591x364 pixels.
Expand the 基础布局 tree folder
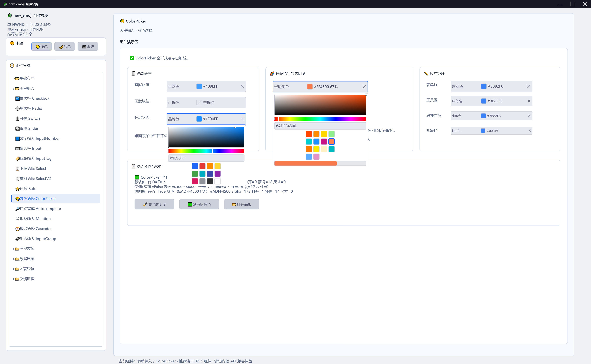pyautogui.click(x=56, y=78)
